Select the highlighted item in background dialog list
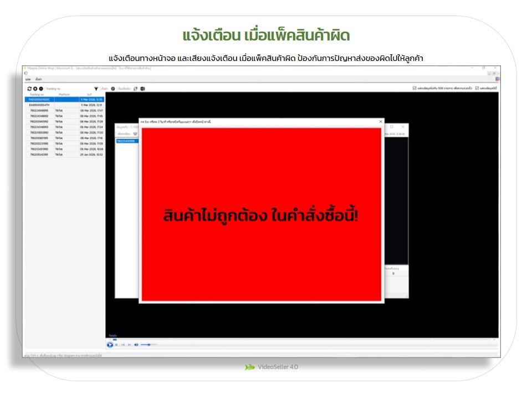532x399 pixels. [x=127, y=141]
